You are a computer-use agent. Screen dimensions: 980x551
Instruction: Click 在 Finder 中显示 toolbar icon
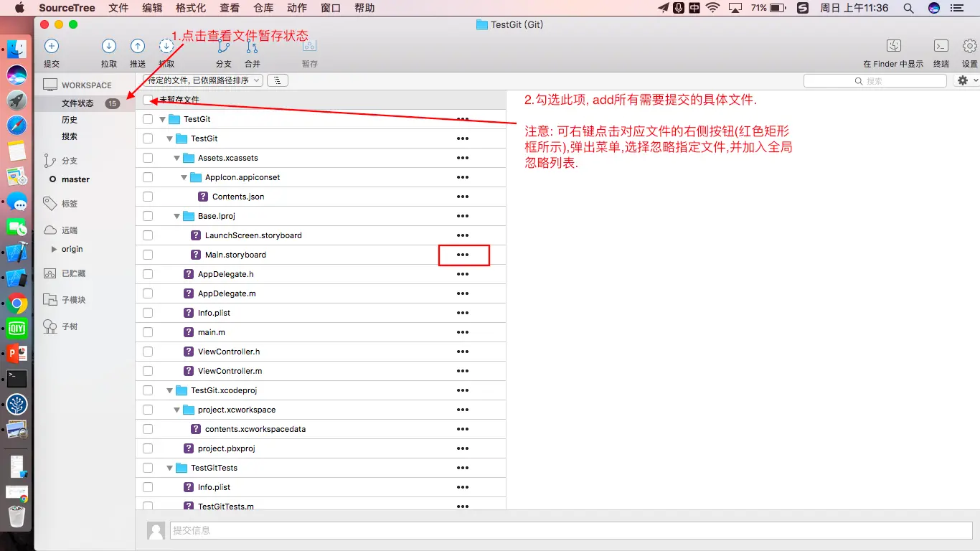tap(894, 46)
